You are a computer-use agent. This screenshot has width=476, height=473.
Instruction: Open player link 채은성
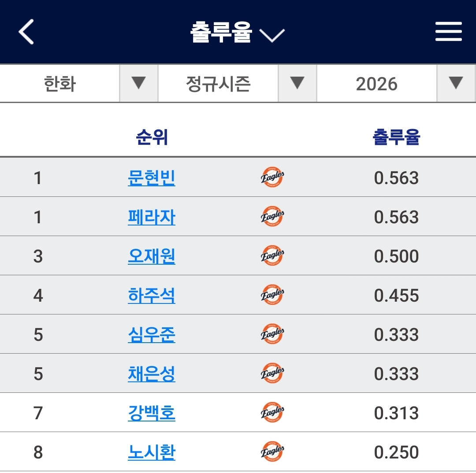pos(152,374)
